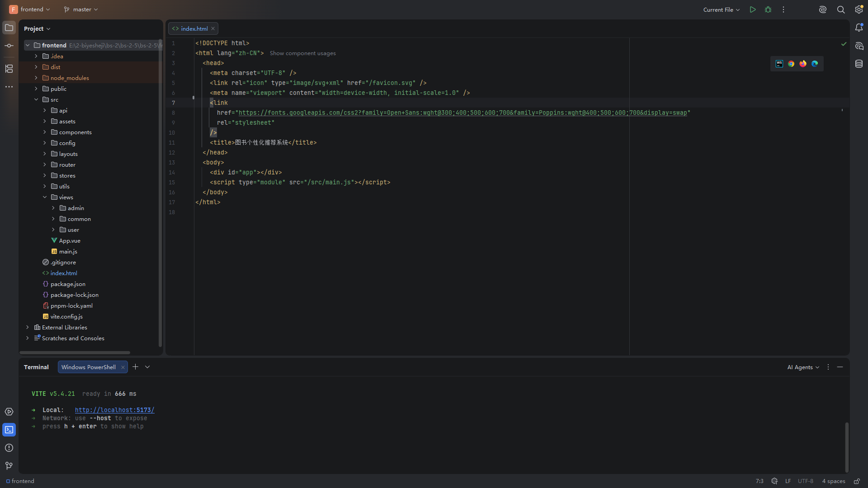Open the AI Chat tool window
868x488 pixels.
click(x=859, y=46)
